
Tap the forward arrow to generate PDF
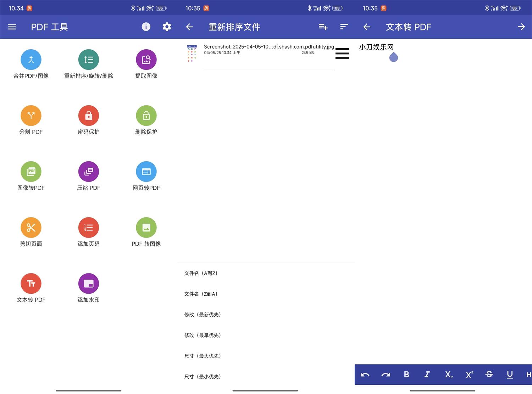[521, 27]
